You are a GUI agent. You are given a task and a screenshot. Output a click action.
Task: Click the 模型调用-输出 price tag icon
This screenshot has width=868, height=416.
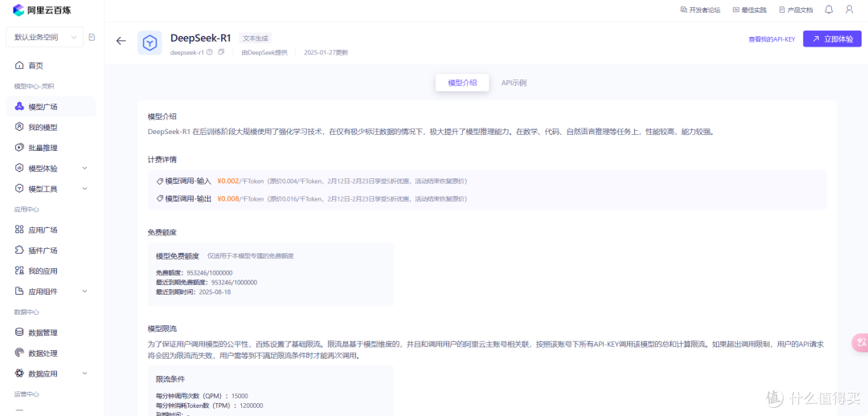[x=160, y=198]
